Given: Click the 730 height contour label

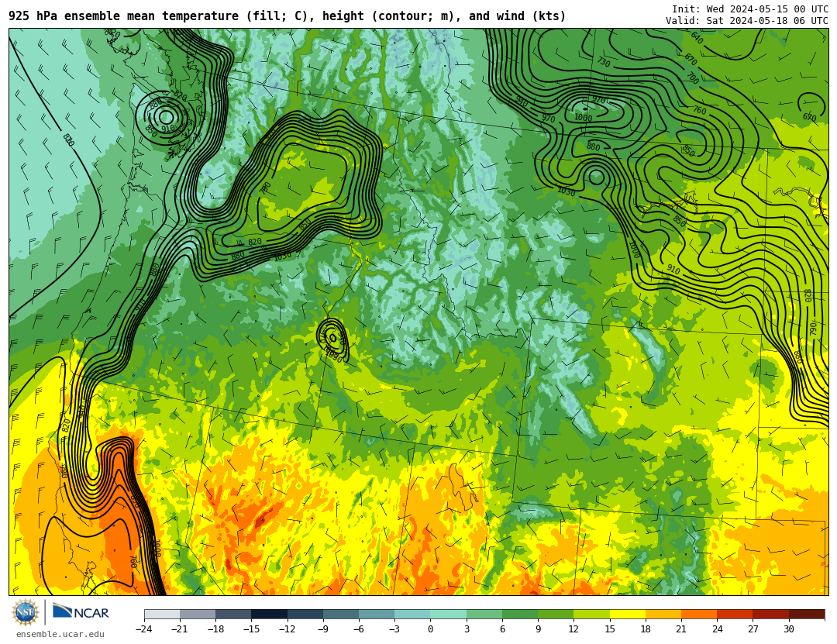Looking at the screenshot, I should click(x=603, y=62).
